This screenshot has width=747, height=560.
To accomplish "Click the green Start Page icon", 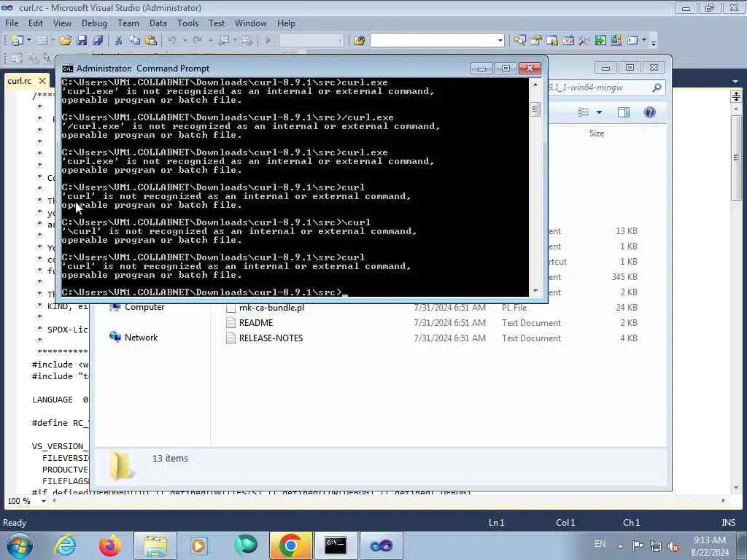I will (x=600, y=41).
